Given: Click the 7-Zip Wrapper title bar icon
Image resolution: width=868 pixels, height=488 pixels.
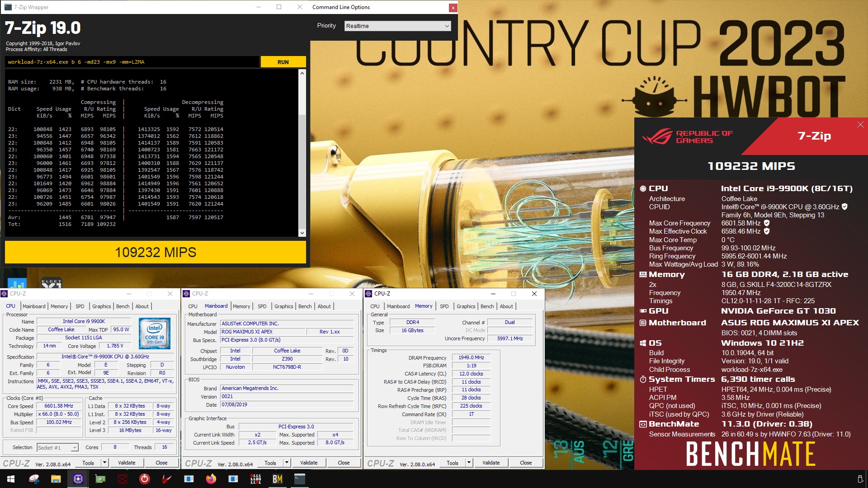Looking at the screenshot, I should [8, 7].
